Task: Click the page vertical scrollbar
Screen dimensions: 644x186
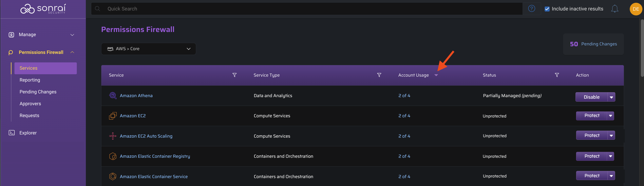Action: (x=642, y=48)
